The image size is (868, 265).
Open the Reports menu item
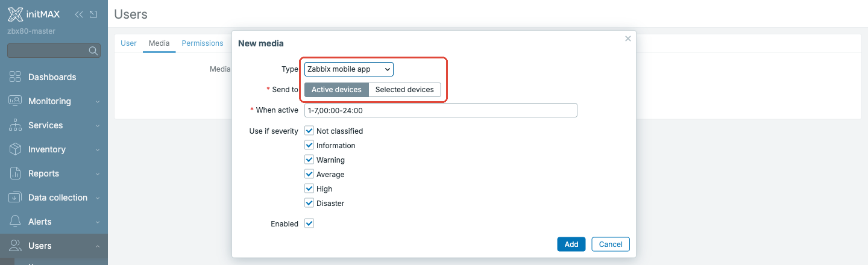(x=54, y=173)
